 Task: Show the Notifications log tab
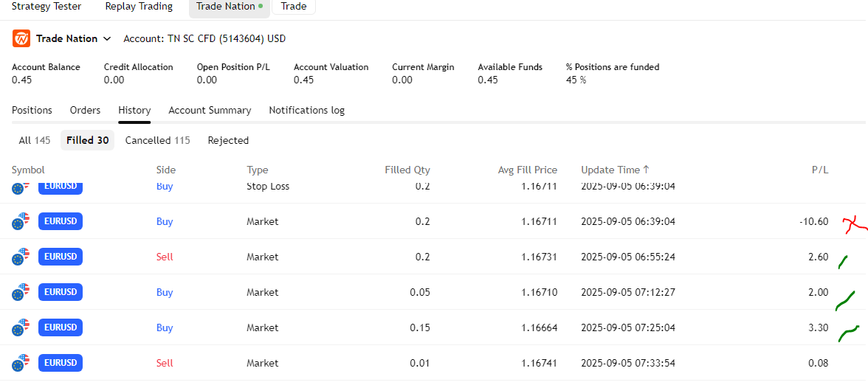306,110
